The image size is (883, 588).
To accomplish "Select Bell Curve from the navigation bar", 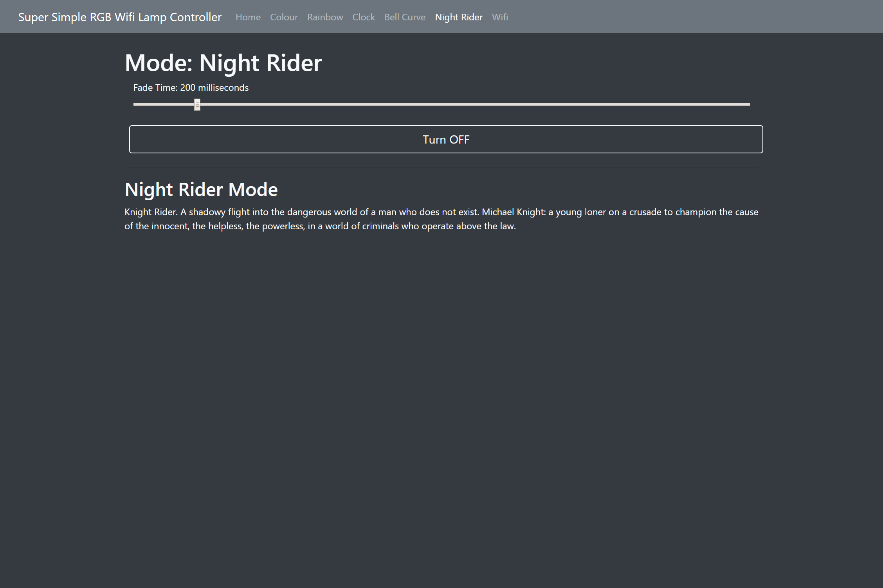I will tap(405, 17).
